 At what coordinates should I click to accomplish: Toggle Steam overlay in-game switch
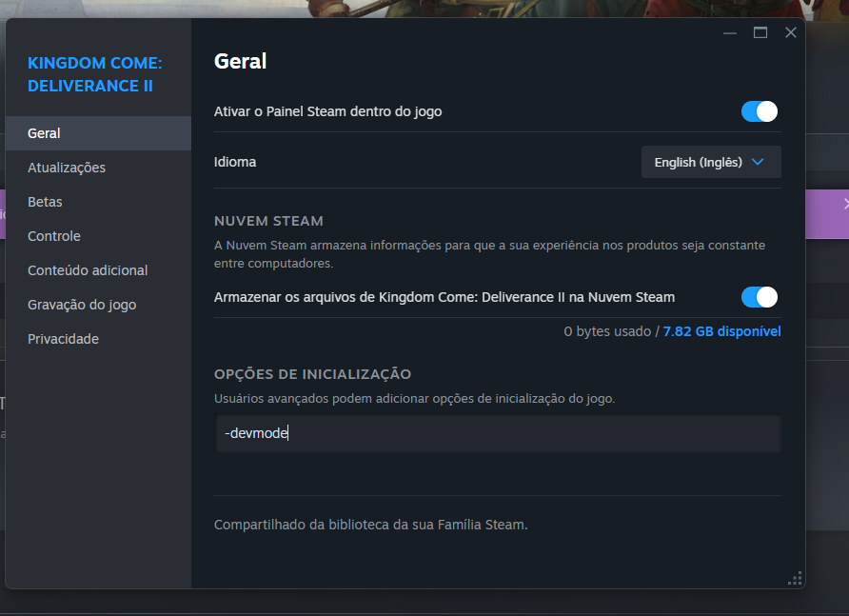(760, 111)
